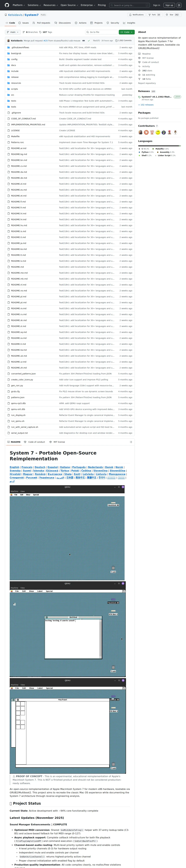
Task: Click the first contributor avatar
Action: tap(140, 132)
